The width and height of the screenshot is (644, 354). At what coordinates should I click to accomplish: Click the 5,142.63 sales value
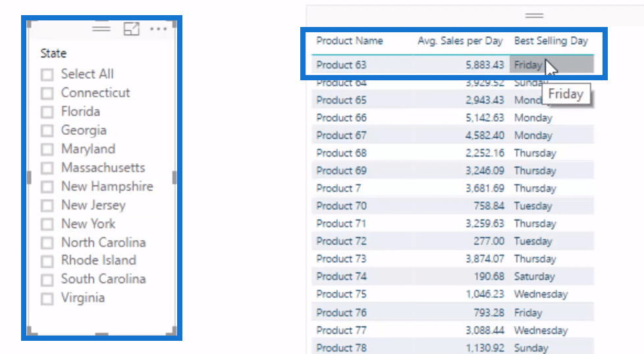click(485, 118)
